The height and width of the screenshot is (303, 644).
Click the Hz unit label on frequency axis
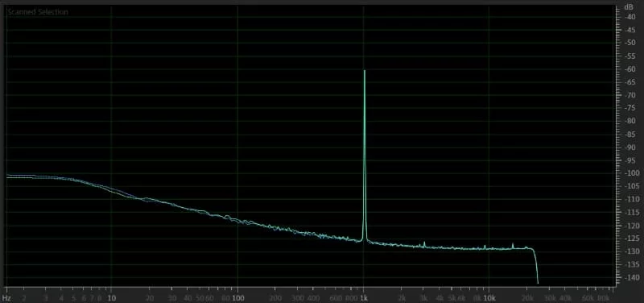click(6, 297)
